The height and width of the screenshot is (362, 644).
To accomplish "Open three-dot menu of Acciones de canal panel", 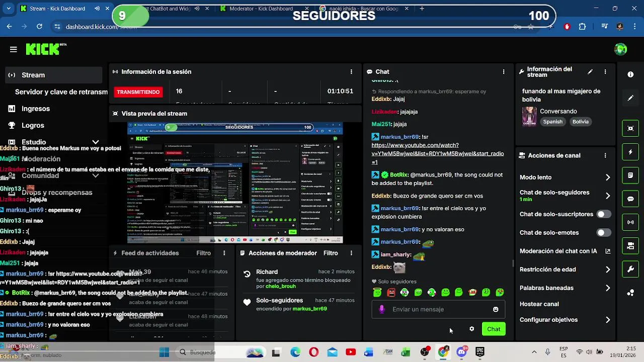I will pos(605,156).
